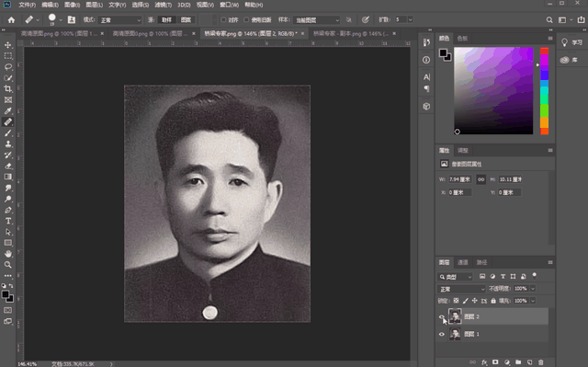This screenshot has height=367, width=588.
Task: Open the 3D cube panel icon
Action: pyautogui.click(x=426, y=106)
